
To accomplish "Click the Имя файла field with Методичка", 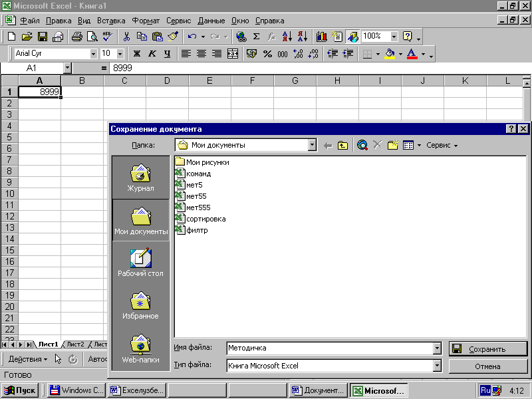I will pyautogui.click(x=330, y=348).
